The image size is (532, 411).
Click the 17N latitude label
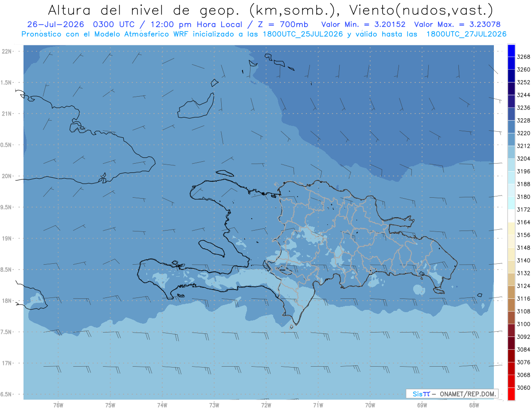(7, 363)
